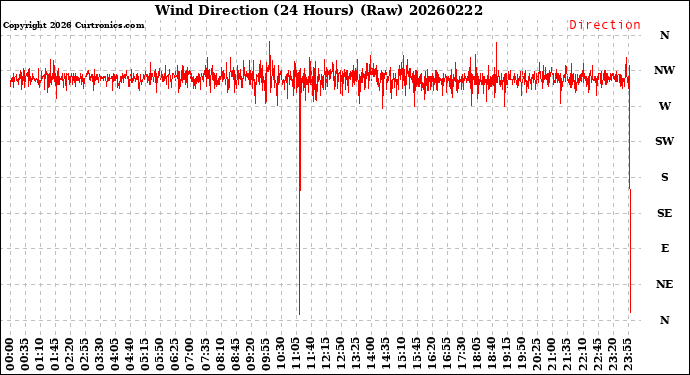Click the '23:55' time axis label
This screenshot has height=375, width=690.
628,355
